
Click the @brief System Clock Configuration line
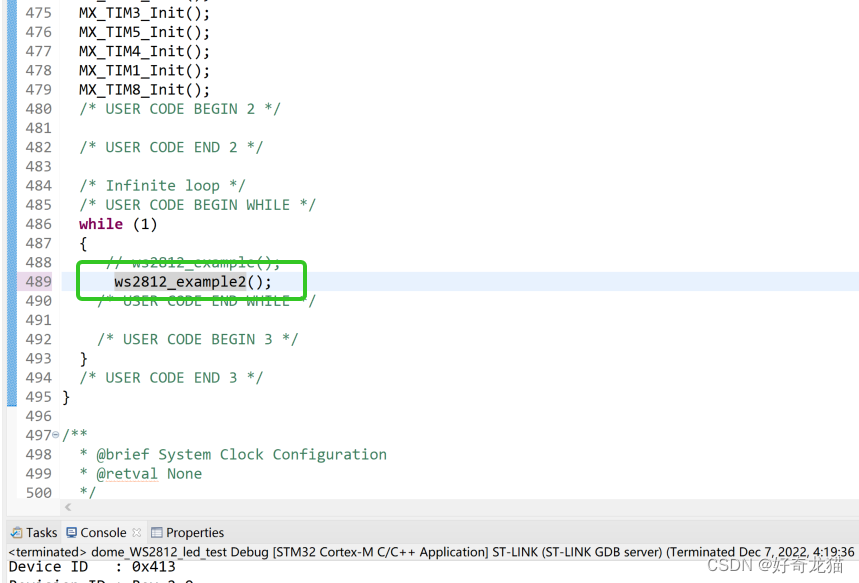233,454
